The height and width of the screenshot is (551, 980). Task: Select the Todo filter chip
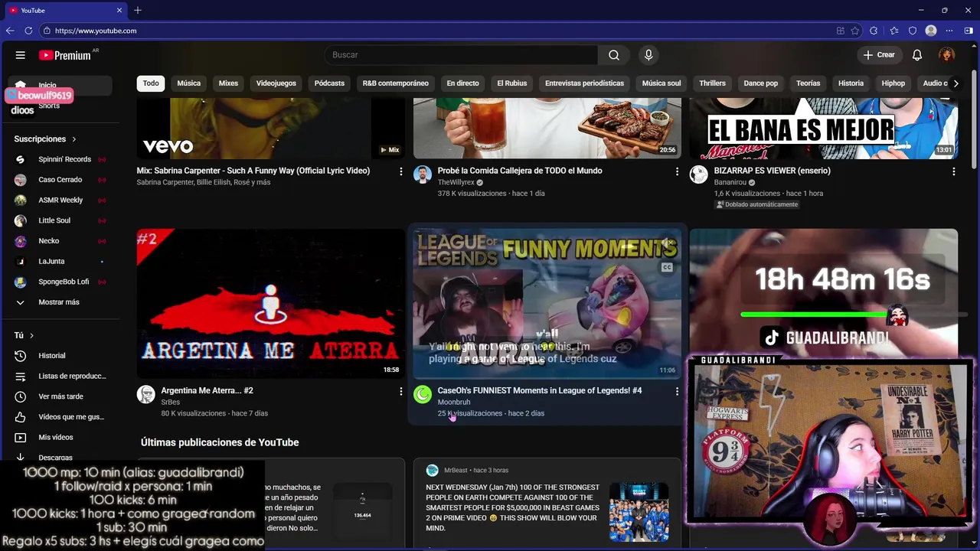click(x=151, y=83)
